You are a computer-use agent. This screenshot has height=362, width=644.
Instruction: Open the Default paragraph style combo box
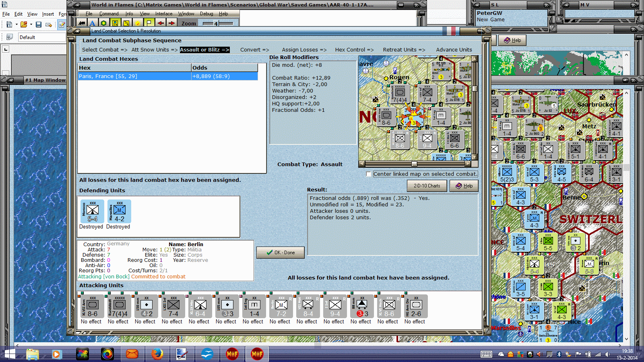(42, 37)
